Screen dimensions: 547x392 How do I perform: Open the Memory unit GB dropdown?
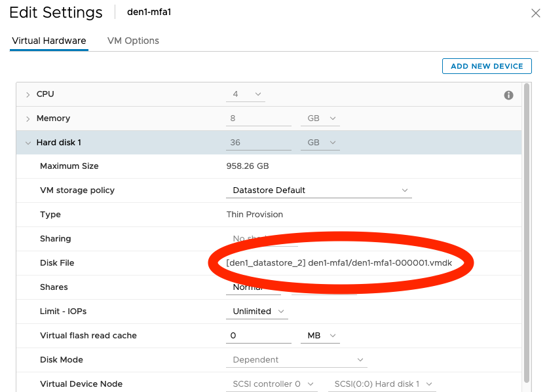[x=320, y=118]
